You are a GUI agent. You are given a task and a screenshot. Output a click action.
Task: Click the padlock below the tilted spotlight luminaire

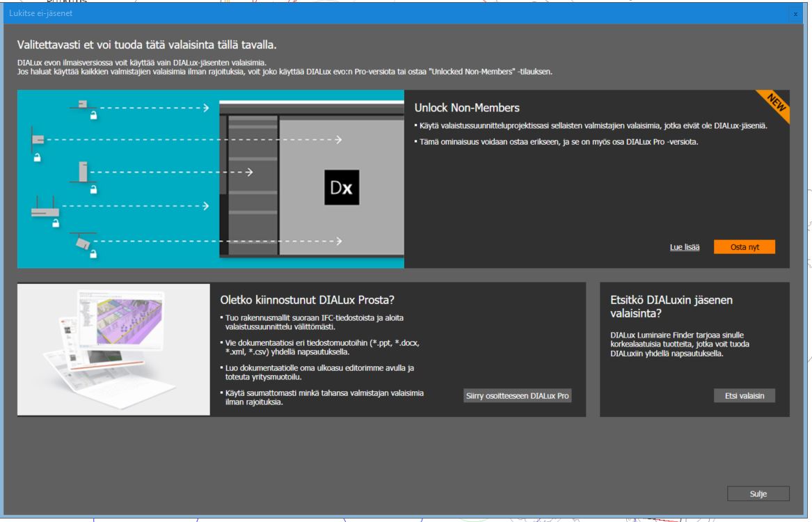(x=93, y=253)
